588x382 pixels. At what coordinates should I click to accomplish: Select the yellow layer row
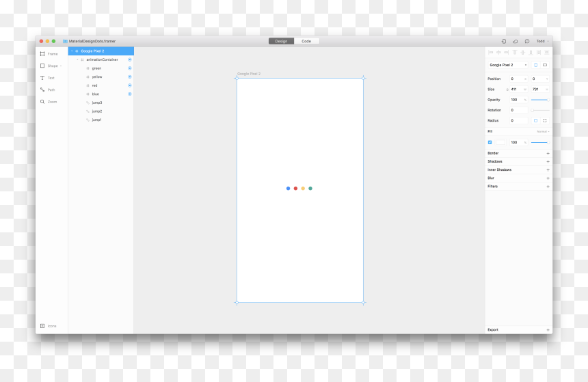[x=101, y=77]
